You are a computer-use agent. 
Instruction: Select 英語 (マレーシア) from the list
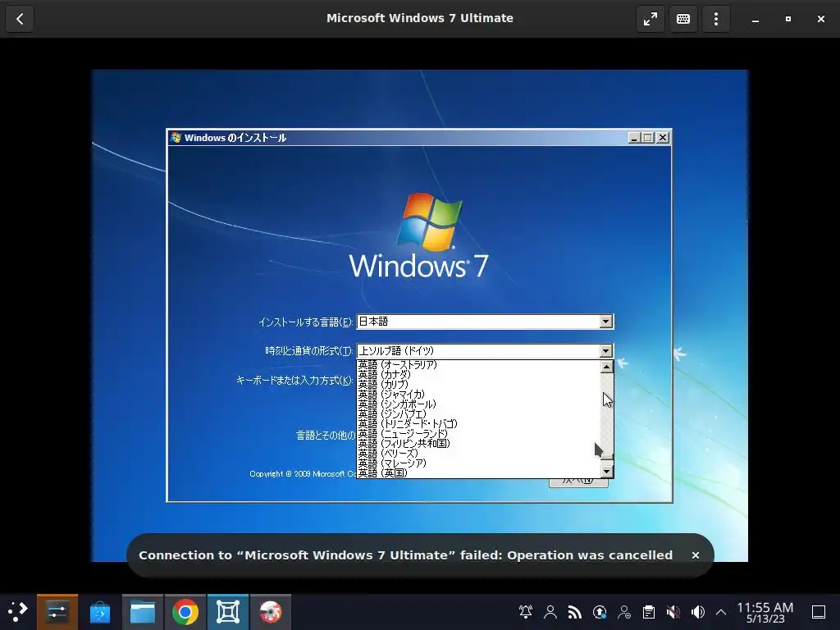click(x=478, y=463)
